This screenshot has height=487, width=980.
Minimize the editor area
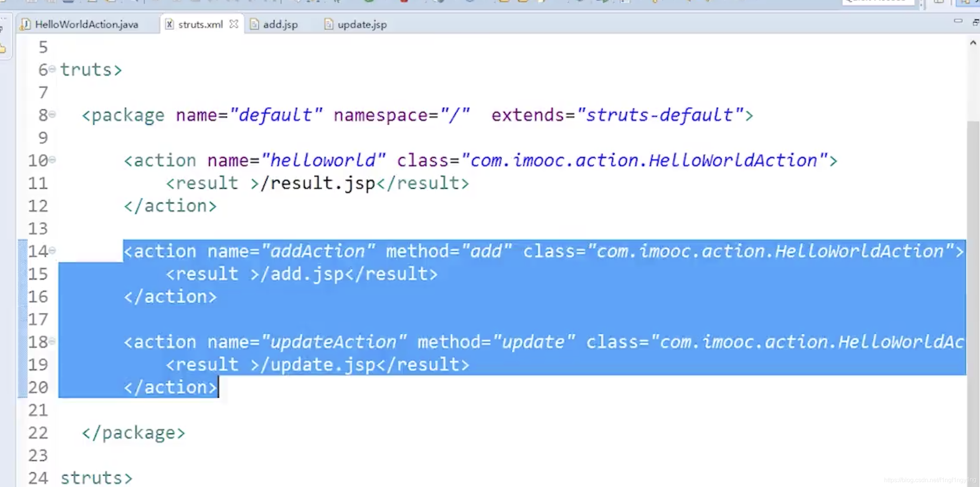[958, 21]
